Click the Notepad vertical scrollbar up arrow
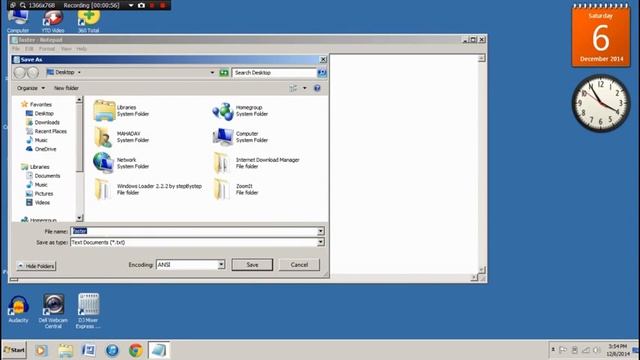 tap(482, 58)
